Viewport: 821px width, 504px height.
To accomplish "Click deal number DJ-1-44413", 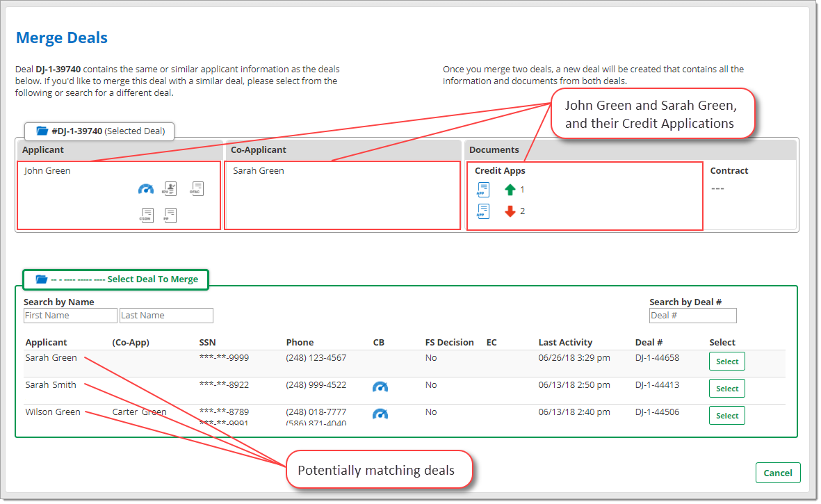I will (x=657, y=385).
